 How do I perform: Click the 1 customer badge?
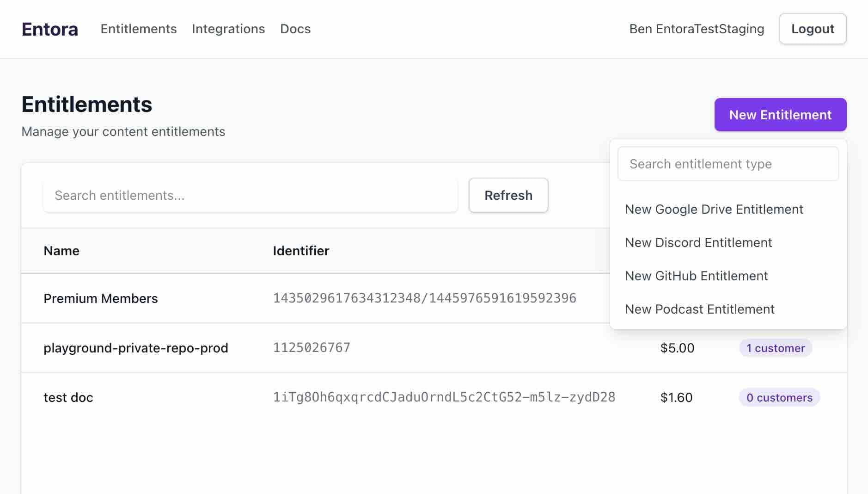(x=775, y=348)
